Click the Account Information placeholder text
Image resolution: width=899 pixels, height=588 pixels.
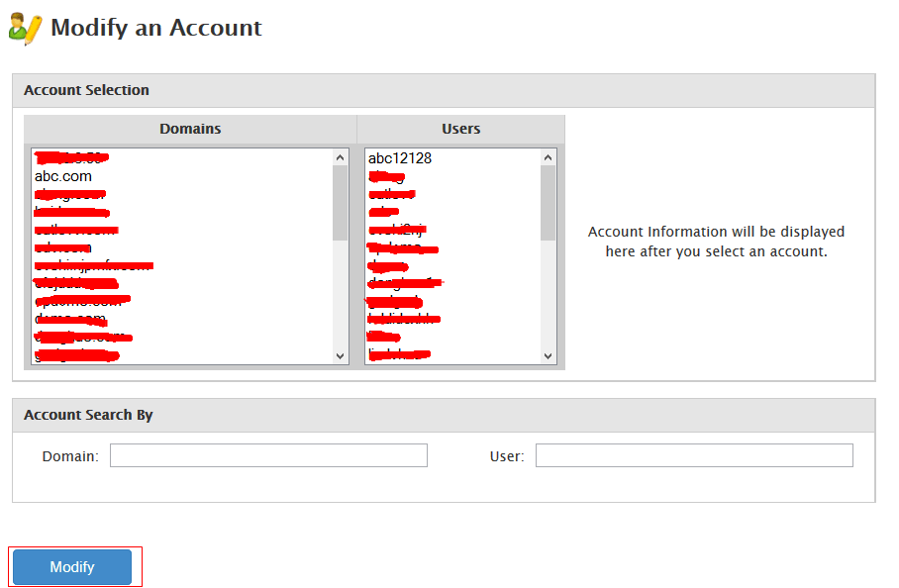[716, 242]
